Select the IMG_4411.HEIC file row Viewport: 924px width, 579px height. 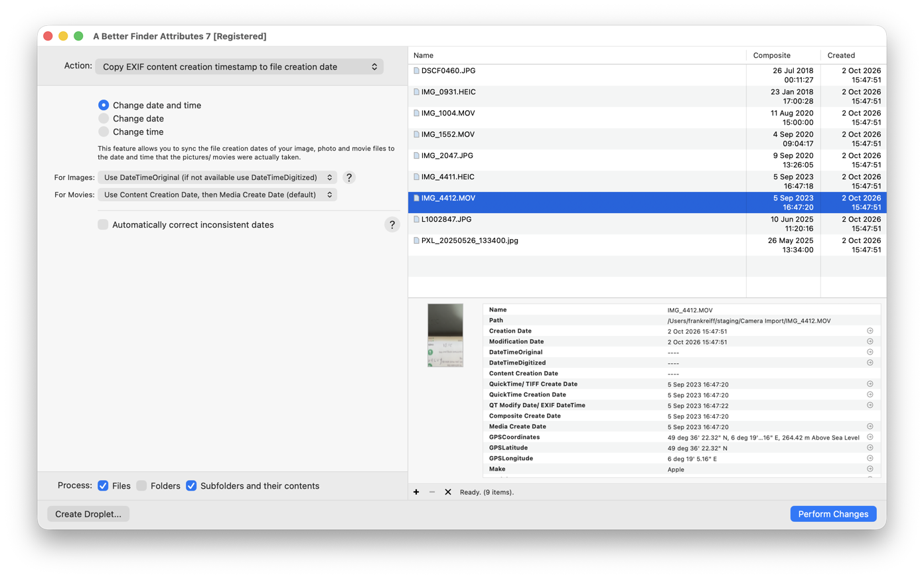pos(647,181)
